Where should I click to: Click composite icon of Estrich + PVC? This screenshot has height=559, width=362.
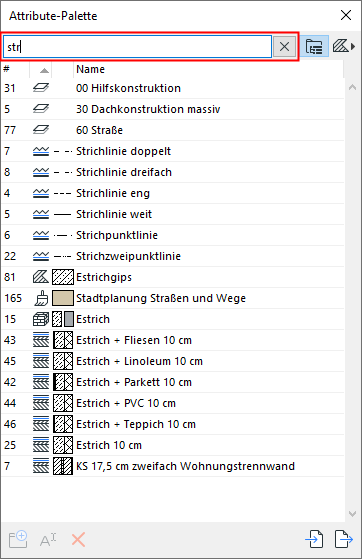pyautogui.click(x=41, y=403)
